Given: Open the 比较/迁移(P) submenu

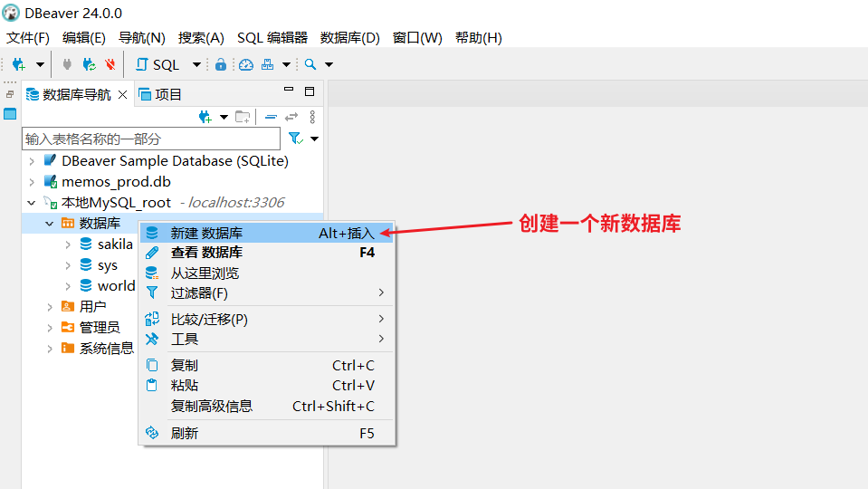Looking at the screenshot, I should pos(266,320).
